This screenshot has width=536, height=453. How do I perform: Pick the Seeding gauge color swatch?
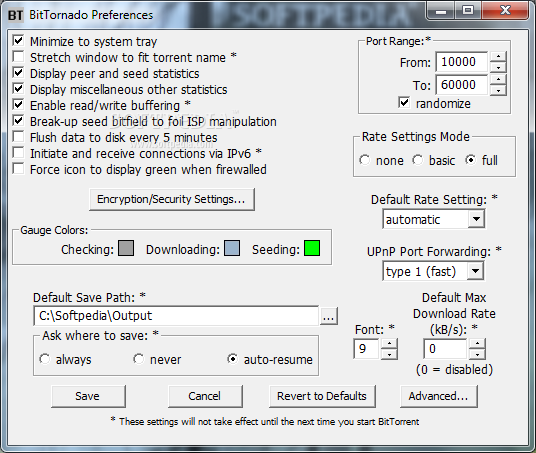pos(312,248)
